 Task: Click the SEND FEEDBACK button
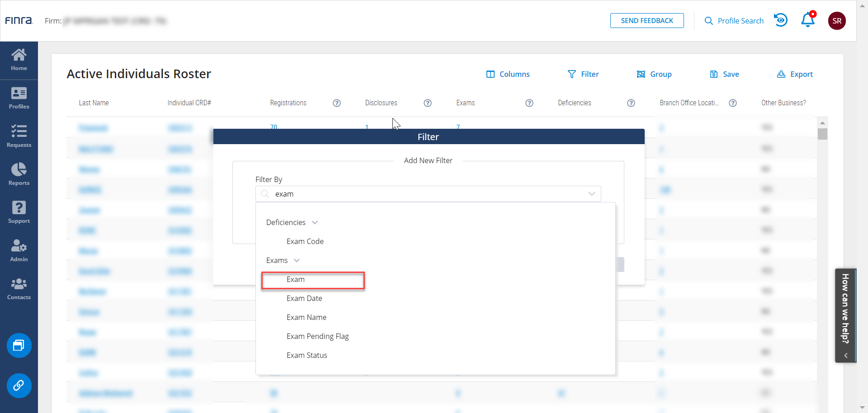646,21
